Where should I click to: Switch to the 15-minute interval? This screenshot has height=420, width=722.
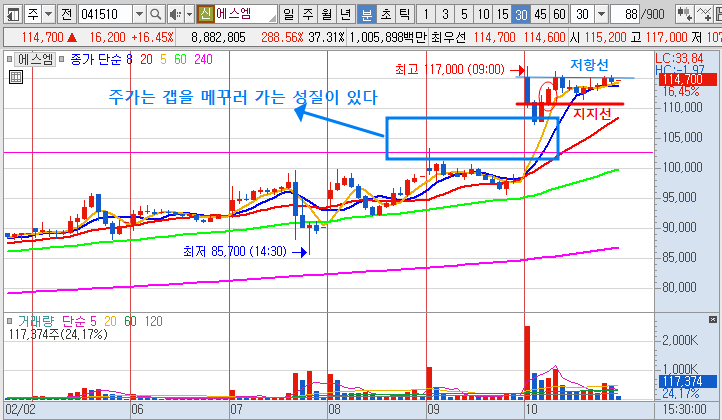coord(502,14)
